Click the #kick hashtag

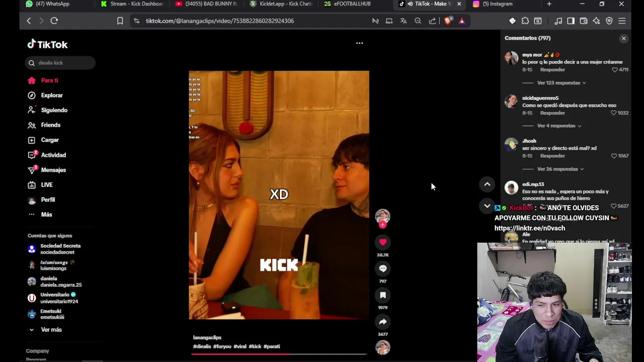[255, 346]
